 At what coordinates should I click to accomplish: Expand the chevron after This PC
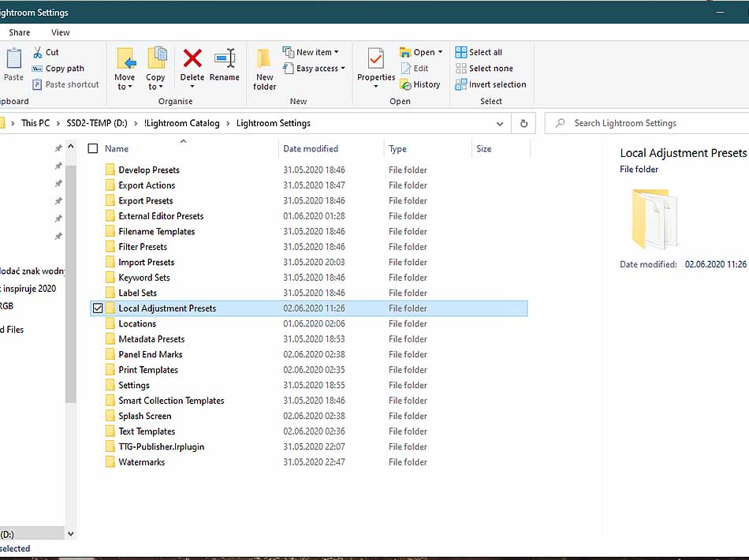pos(58,123)
